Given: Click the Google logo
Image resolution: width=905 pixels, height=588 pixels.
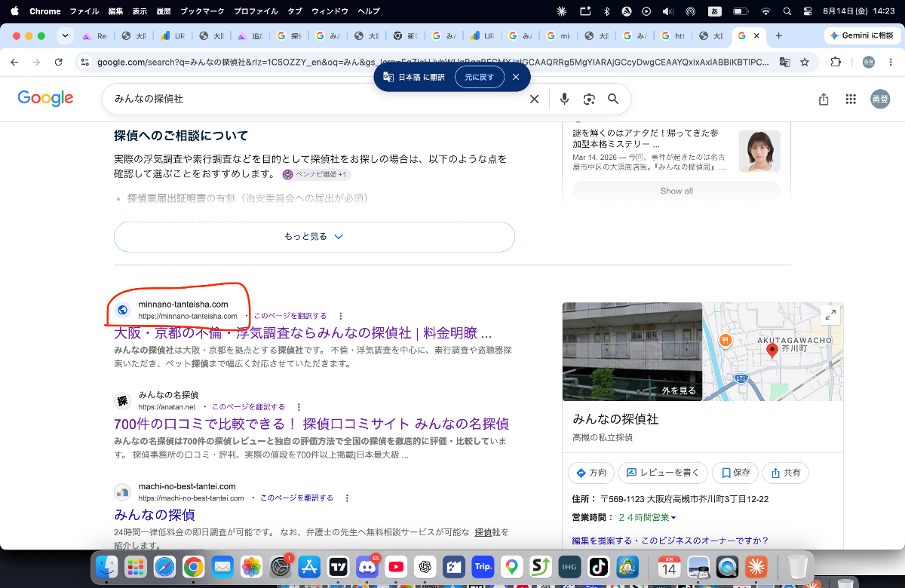Looking at the screenshot, I should [45, 98].
